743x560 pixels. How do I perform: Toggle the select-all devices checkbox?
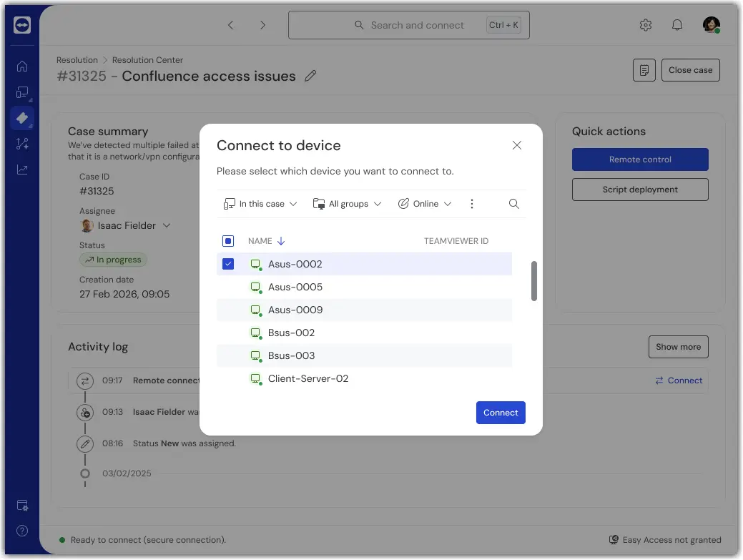coord(228,241)
